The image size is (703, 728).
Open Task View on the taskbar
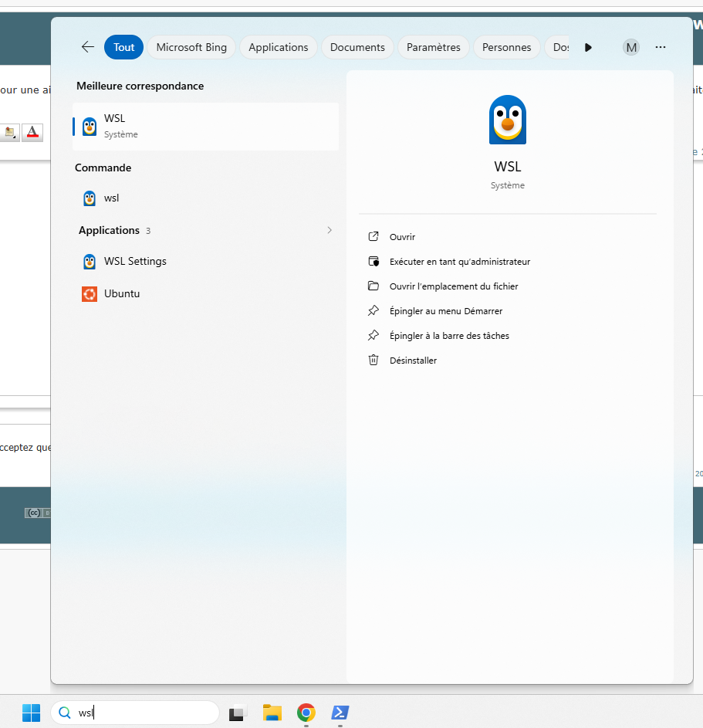pos(238,713)
